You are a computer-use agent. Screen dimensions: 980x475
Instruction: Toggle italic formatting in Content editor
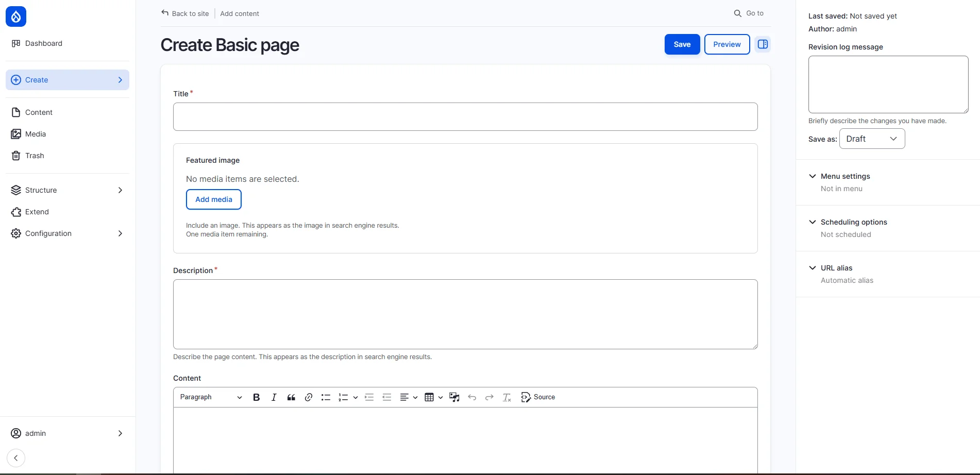click(x=274, y=397)
